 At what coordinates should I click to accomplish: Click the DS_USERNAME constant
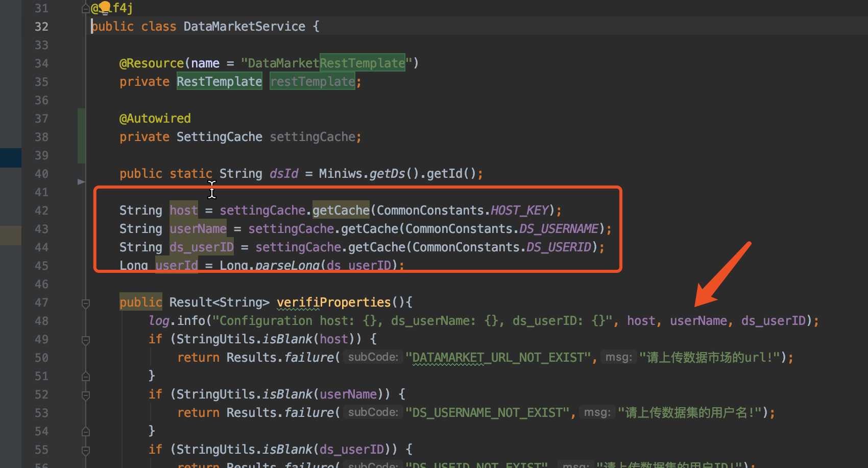tap(559, 229)
